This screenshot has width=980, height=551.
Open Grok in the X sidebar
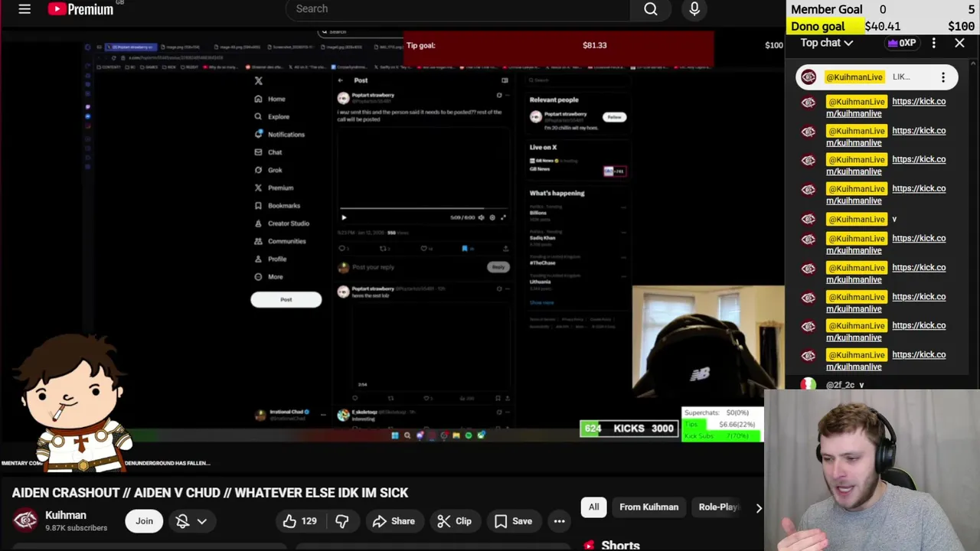click(268, 170)
